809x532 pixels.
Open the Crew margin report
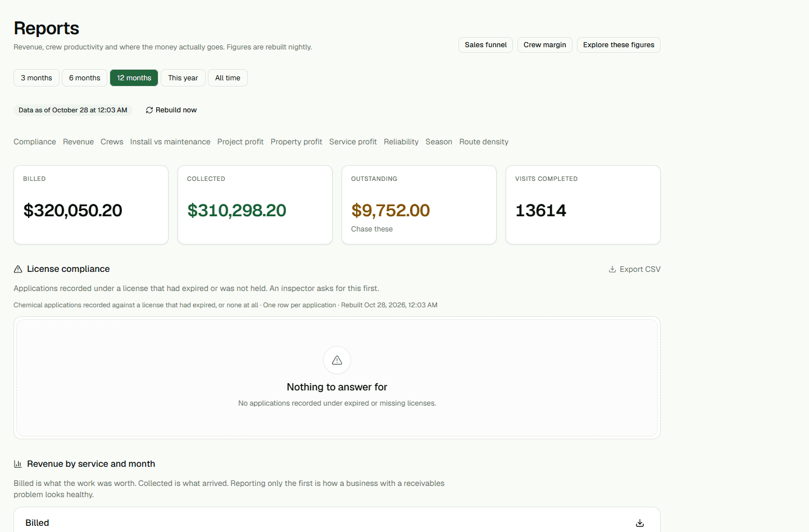[545, 45]
